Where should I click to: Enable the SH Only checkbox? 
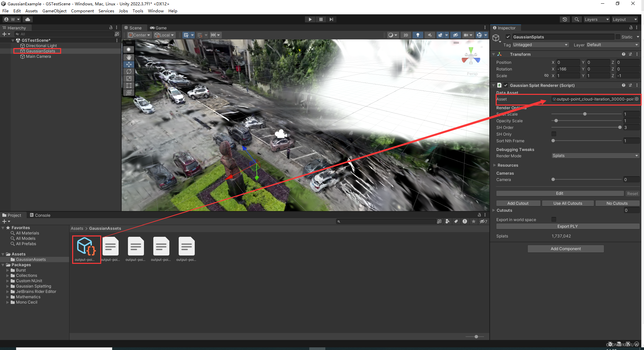554,134
